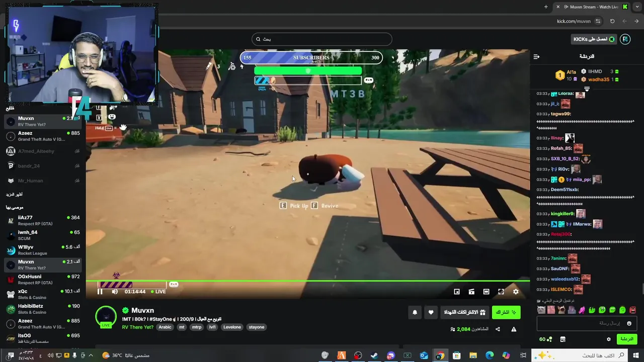Open W1llyv Rocket League channel

[x=43, y=250]
